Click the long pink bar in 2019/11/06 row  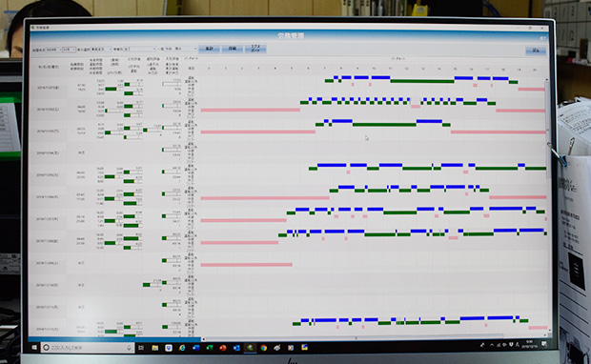pyautogui.click(x=265, y=198)
